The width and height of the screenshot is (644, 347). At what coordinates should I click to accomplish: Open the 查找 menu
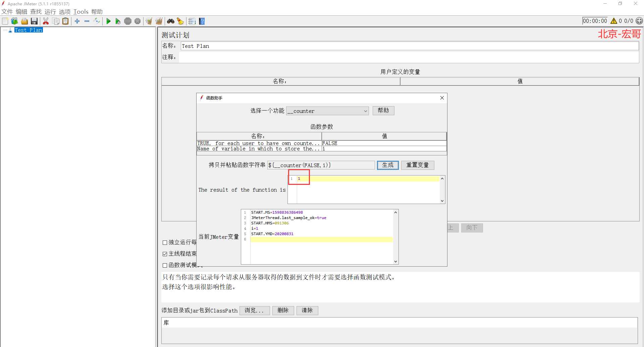click(36, 12)
